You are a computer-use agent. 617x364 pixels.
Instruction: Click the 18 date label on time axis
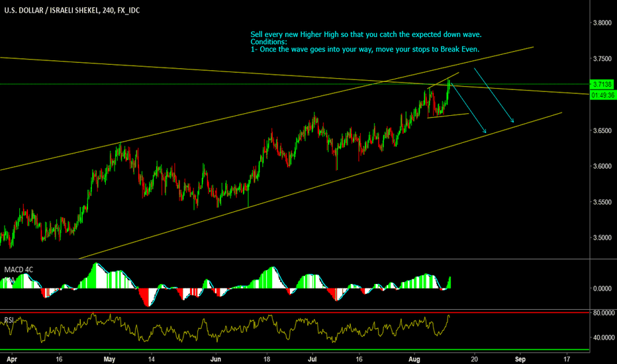click(266, 359)
